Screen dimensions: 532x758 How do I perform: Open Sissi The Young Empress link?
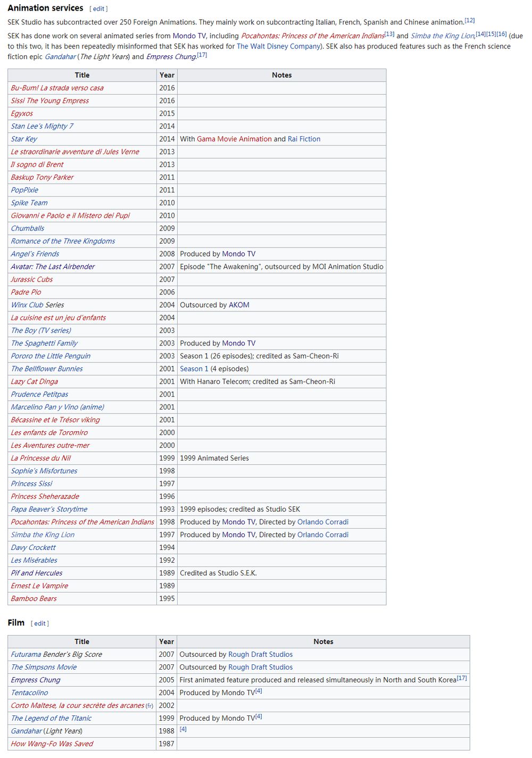pyautogui.click(x=50, y=101)
